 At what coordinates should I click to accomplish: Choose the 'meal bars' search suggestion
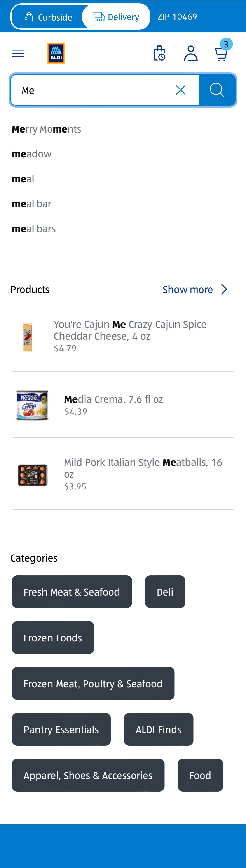pos(34,229)
